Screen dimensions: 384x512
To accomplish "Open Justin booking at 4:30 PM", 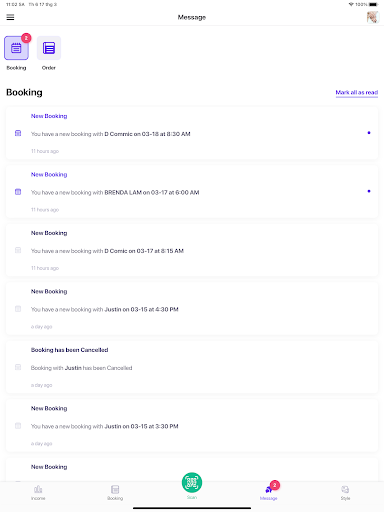I will (x=192, y=309).
